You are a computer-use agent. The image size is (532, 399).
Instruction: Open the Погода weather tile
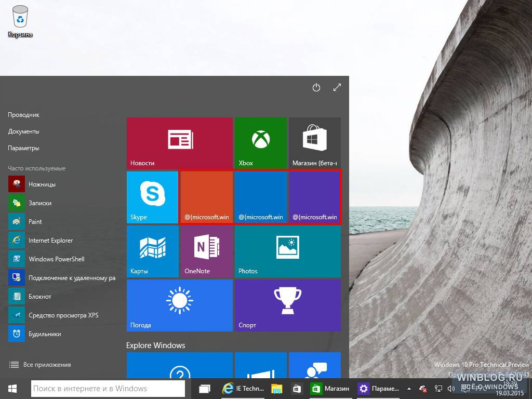(x=179, y=305)
